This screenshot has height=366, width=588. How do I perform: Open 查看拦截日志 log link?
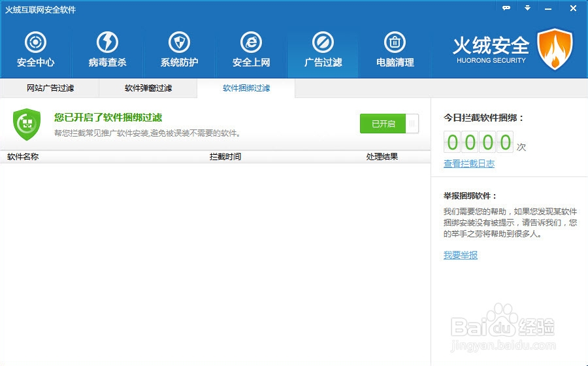468,163
